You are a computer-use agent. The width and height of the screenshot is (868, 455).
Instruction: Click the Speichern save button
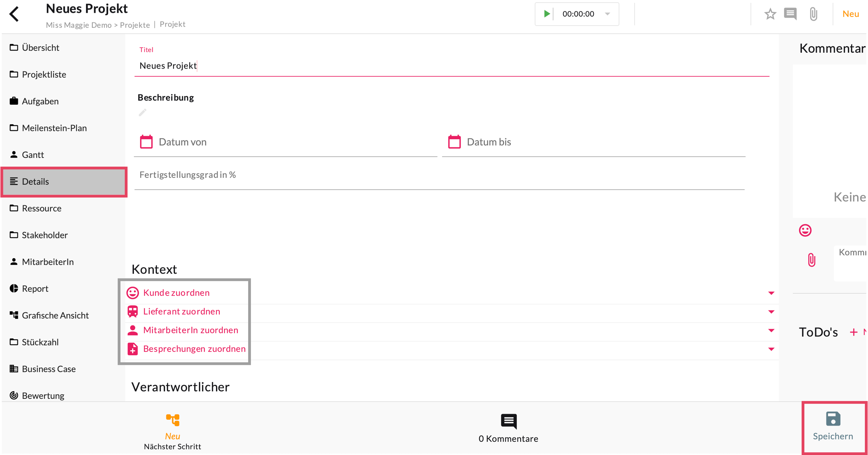click(833, 426)
